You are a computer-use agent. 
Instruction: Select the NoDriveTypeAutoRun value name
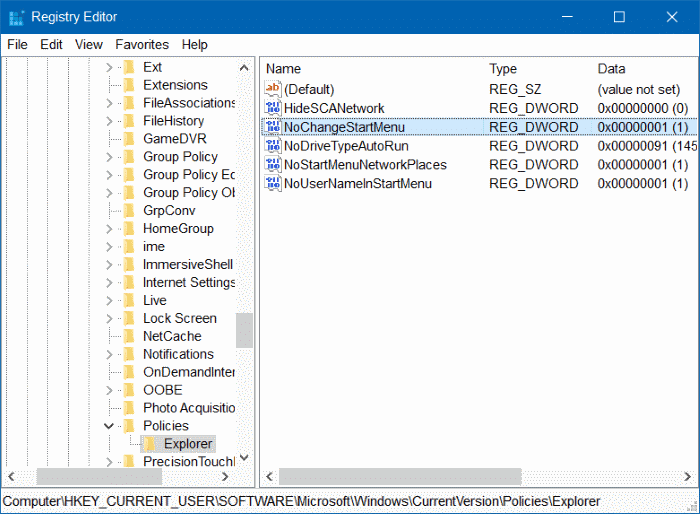pos(346,146)
